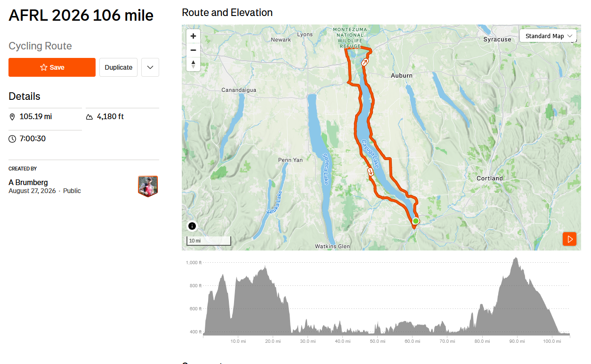Duplicate this cycling route

tap(118, 67)
